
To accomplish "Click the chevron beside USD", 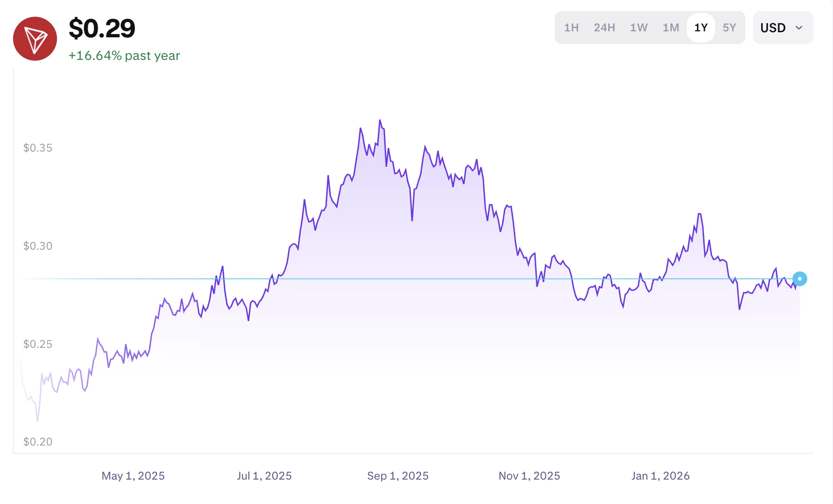I will tap(799, 28).
